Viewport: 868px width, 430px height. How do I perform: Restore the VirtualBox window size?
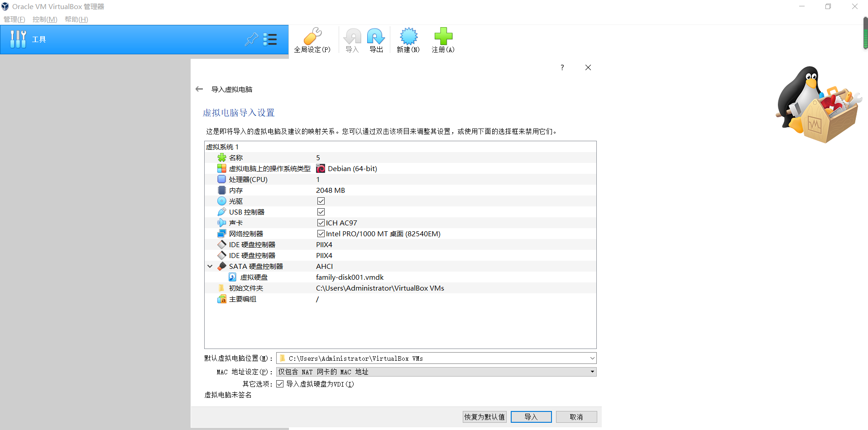pyautogui.click(x=828, y=6)
